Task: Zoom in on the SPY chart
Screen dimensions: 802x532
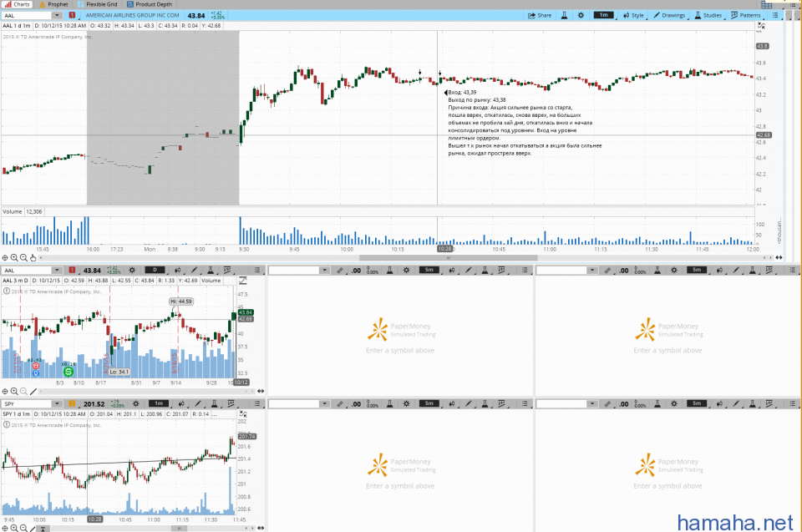Action: point(14,528)
